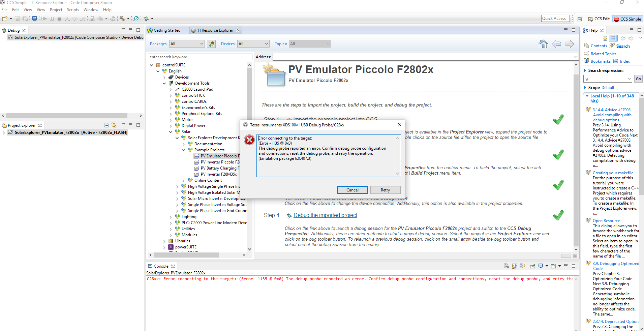Click the Open Perspective icon

[x=580, y=19]
